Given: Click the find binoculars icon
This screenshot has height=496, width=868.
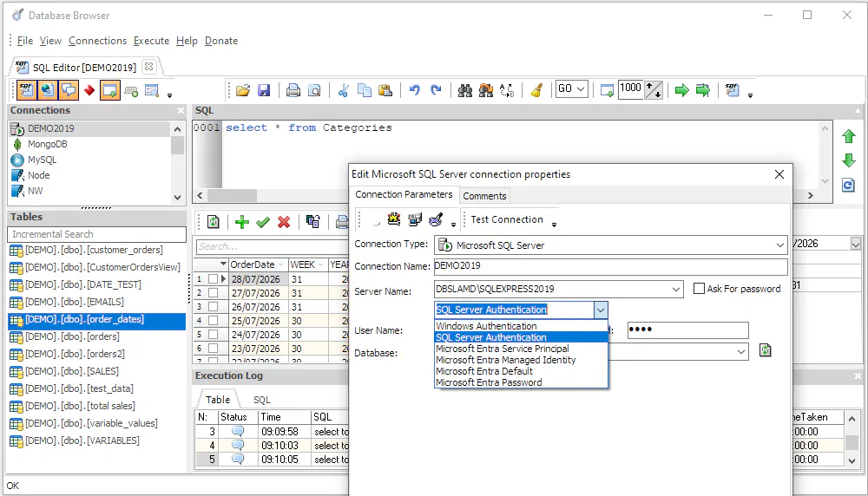Looking at the screenshot, I should coord(465,90).
